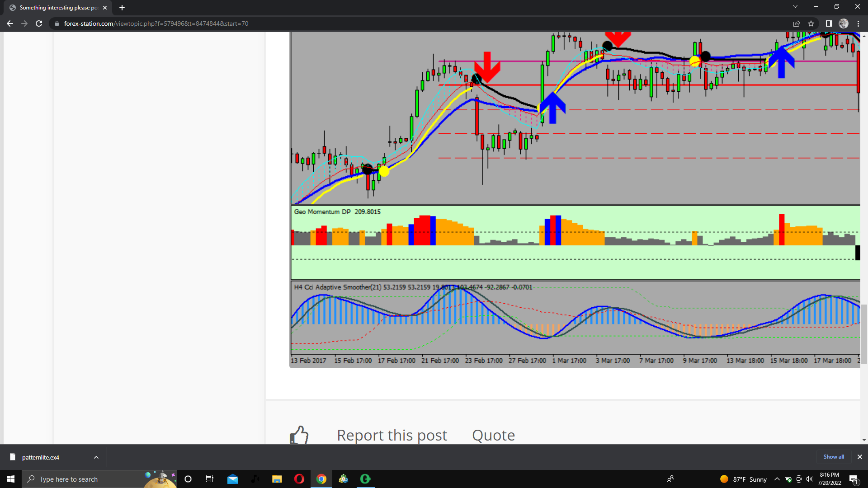868x488 pixels.
Task: Show hidden system tray icons
Action: 777,479
